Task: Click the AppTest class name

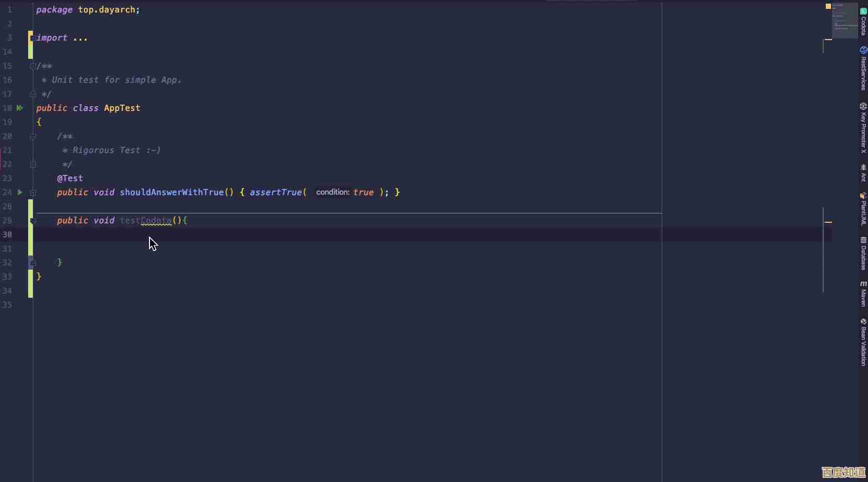Action: 122,108
